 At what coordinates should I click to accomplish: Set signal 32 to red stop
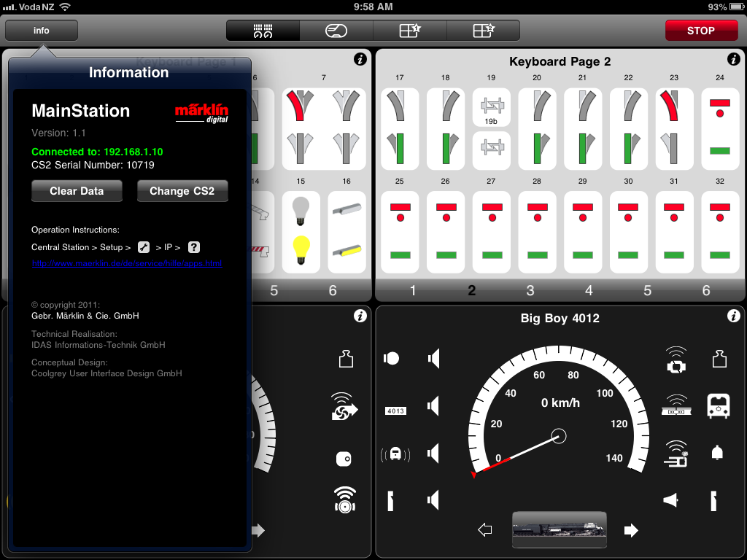(720, 212)
